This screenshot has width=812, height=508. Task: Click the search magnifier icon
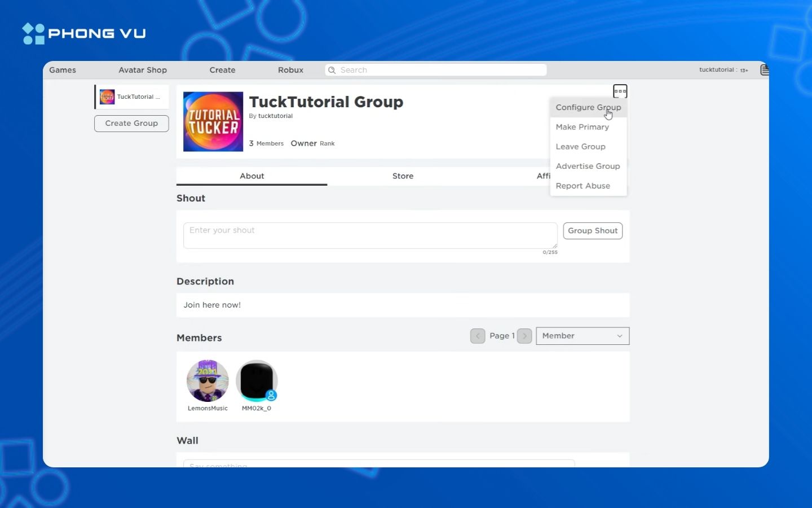(332, 70)
